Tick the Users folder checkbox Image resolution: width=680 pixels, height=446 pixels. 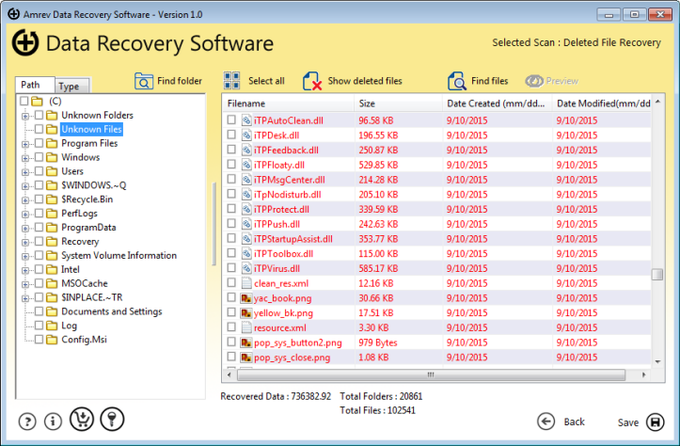(39, 171)
